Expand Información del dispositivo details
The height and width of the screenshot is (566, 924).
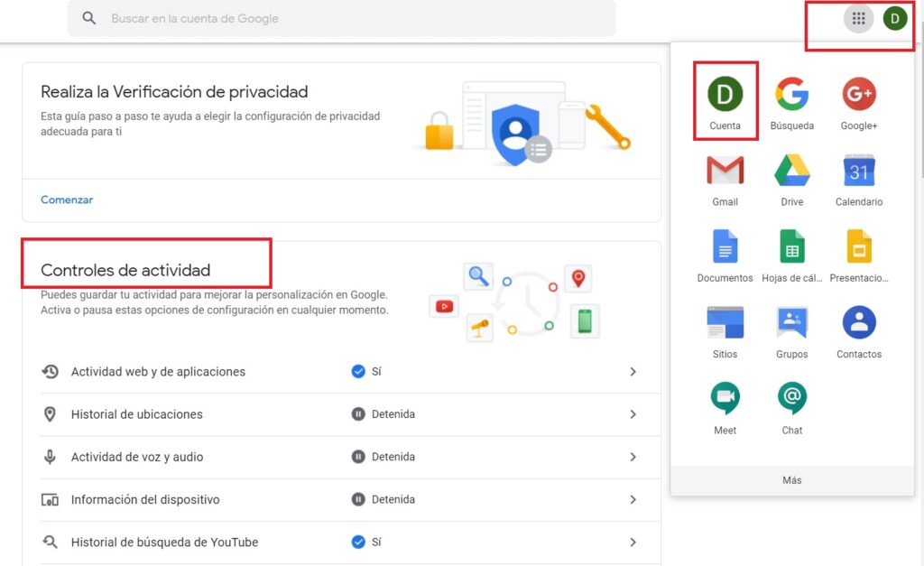pos(633,500)
